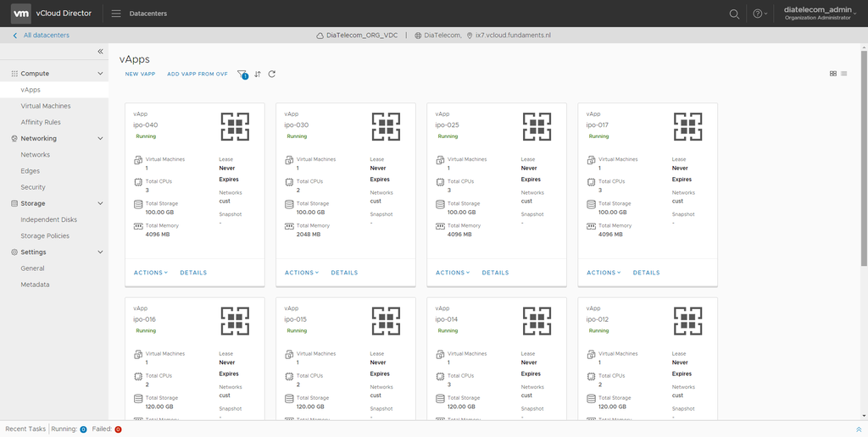This screenshot has height=437, width=868.
Task: Open DETAILS for ipo-017
Action: click(x=647, y=273)
